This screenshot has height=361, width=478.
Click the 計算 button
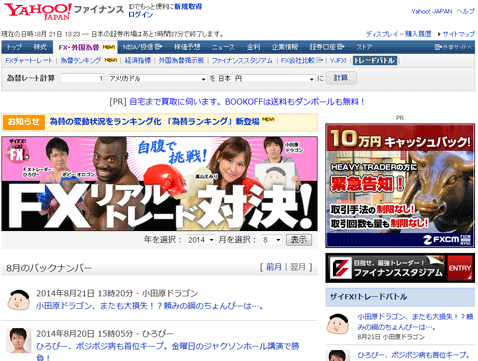tap(341, 78)
